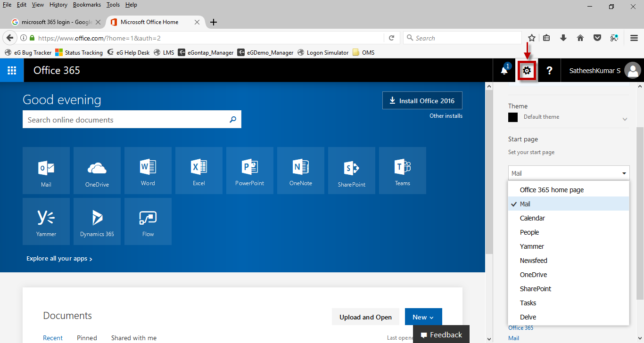Open the help question mark
Image resolution: width=644 pixels, height=343 pixels.
click(549, 71)
